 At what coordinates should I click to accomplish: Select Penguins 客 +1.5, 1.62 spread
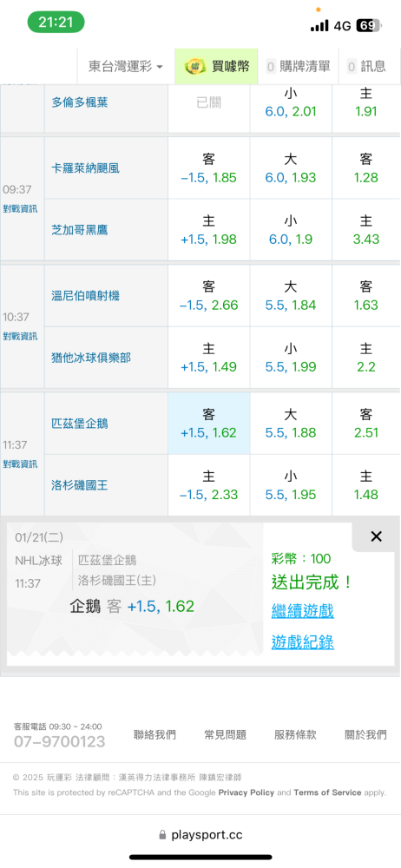tap(209, 424)
